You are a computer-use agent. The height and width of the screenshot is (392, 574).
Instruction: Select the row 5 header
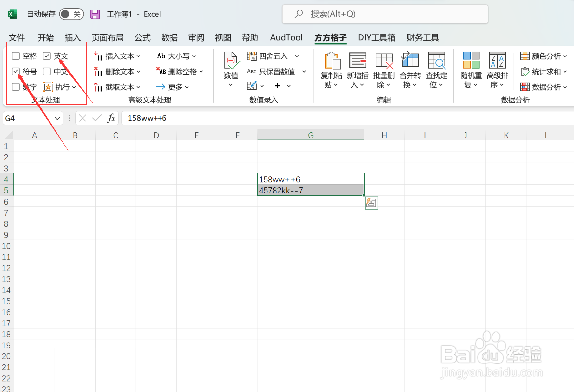coord(6,191)
